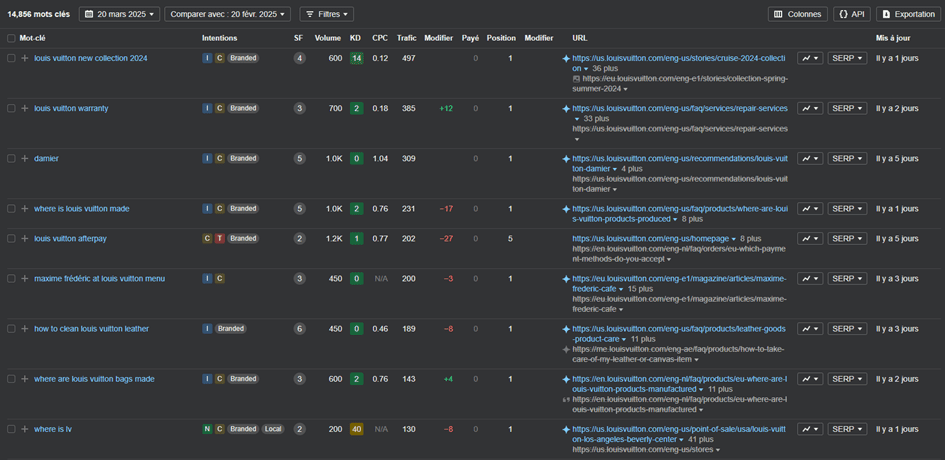This screenshot has width=945, height=460.
Task: Click sparkle icon before beverly-center point-of-sale URL
Action: [566, 429]
